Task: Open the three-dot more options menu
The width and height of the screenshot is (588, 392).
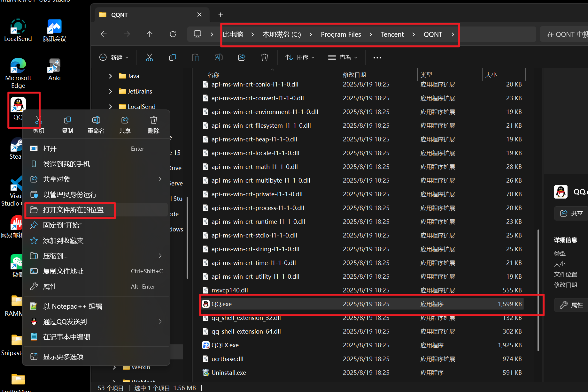Action: click(377, 58)
